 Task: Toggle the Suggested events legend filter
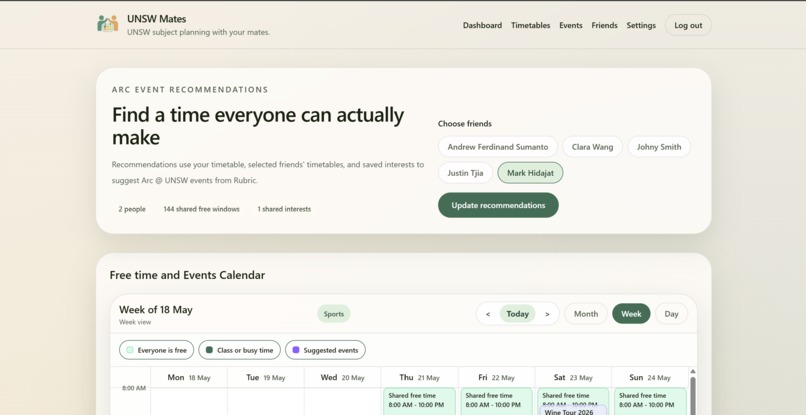[x=325, y=350]
